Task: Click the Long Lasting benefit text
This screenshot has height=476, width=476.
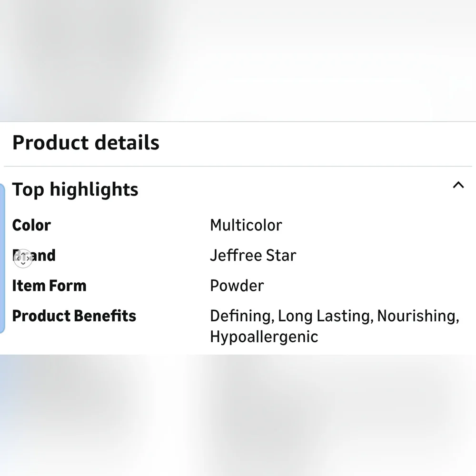Action: click(324, 316)
